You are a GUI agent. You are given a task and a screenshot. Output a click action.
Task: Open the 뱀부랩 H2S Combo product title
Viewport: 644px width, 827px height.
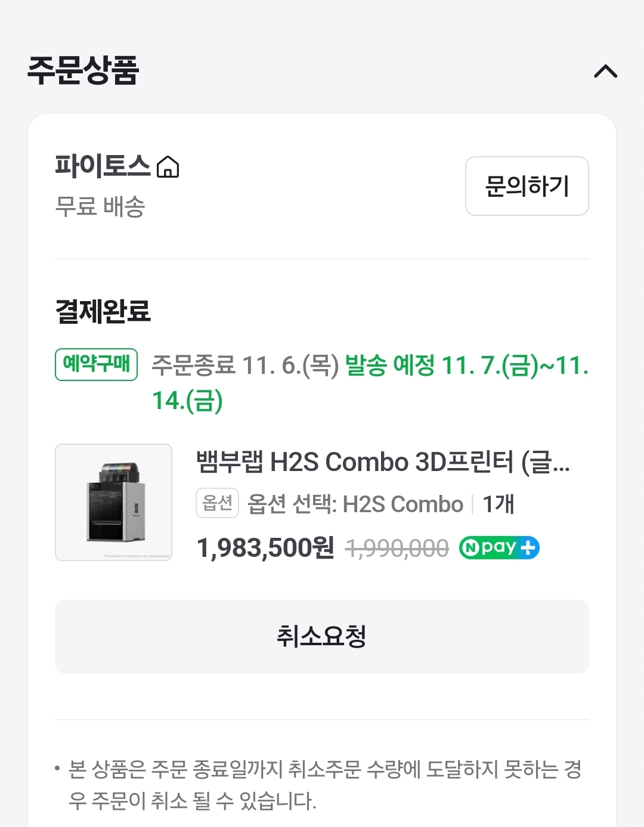pyautogui.click(x=383, y=462)
